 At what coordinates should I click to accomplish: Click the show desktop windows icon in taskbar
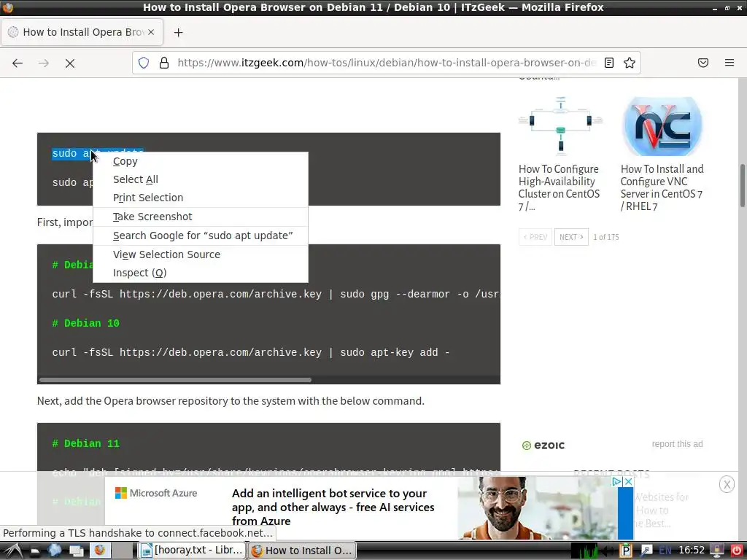[x=77, y=551]
